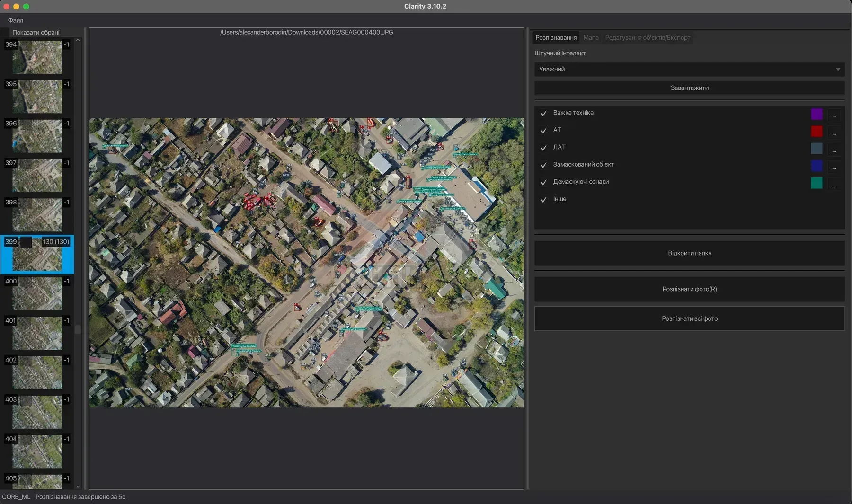Click the thumbnail list scroll-down arrow

click(78, 486)
